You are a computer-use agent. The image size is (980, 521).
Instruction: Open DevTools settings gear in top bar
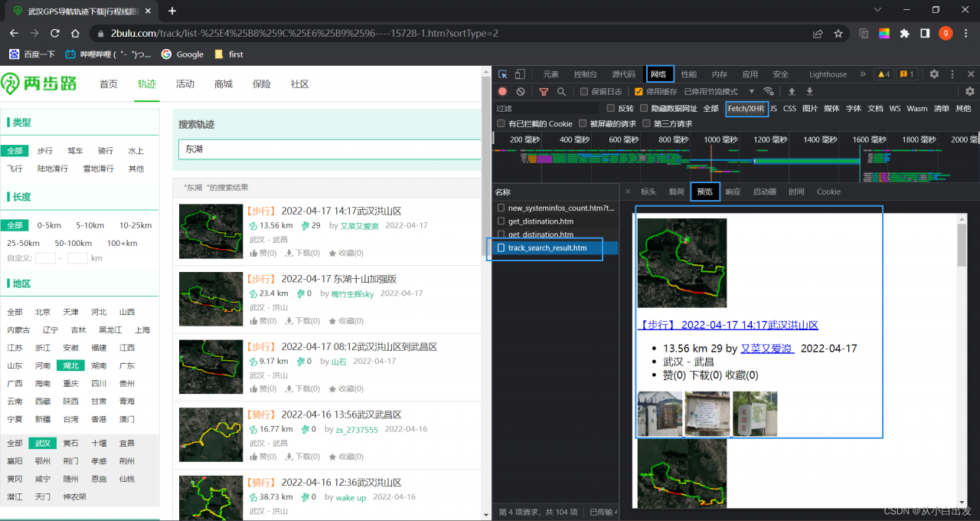[x=934, y=74]
